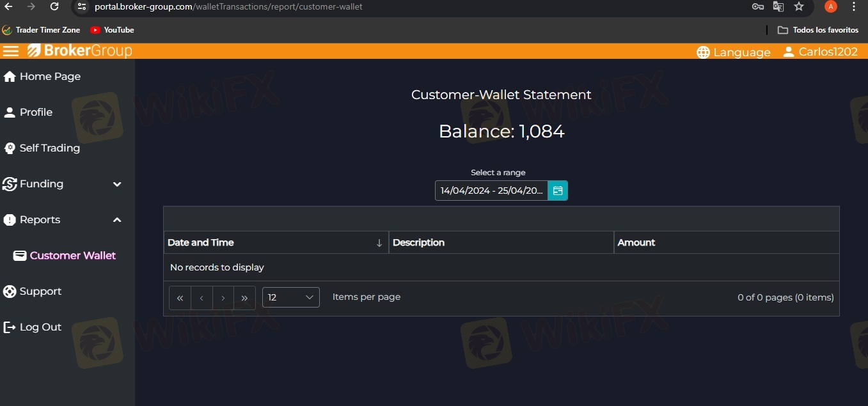The image size is (868, 406).
Task: Open calendar date range picker icon
Action: tap(558, 191)
